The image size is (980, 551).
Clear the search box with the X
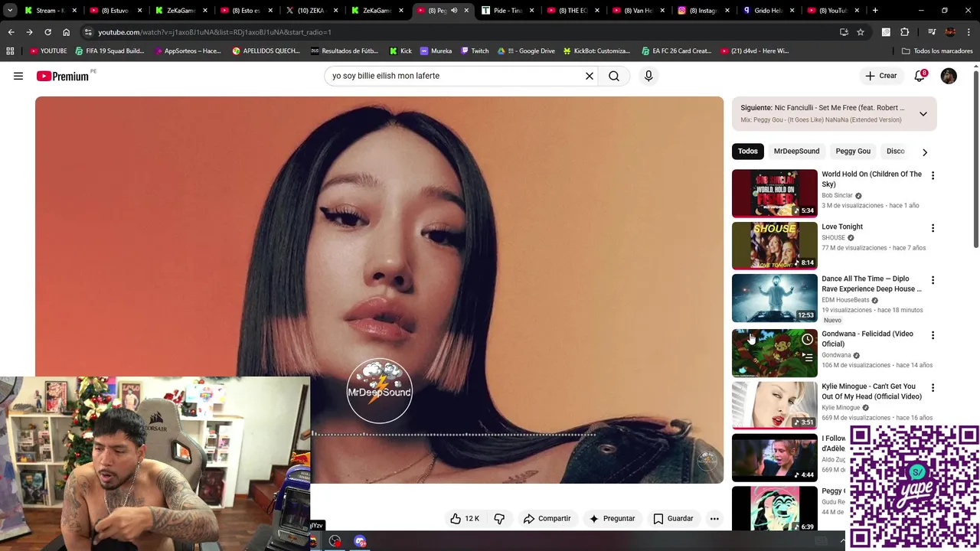pos(590,76)
